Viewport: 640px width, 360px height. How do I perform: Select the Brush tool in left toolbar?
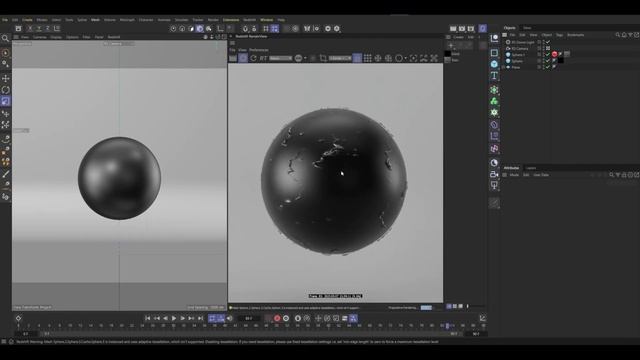click(6, 174)
